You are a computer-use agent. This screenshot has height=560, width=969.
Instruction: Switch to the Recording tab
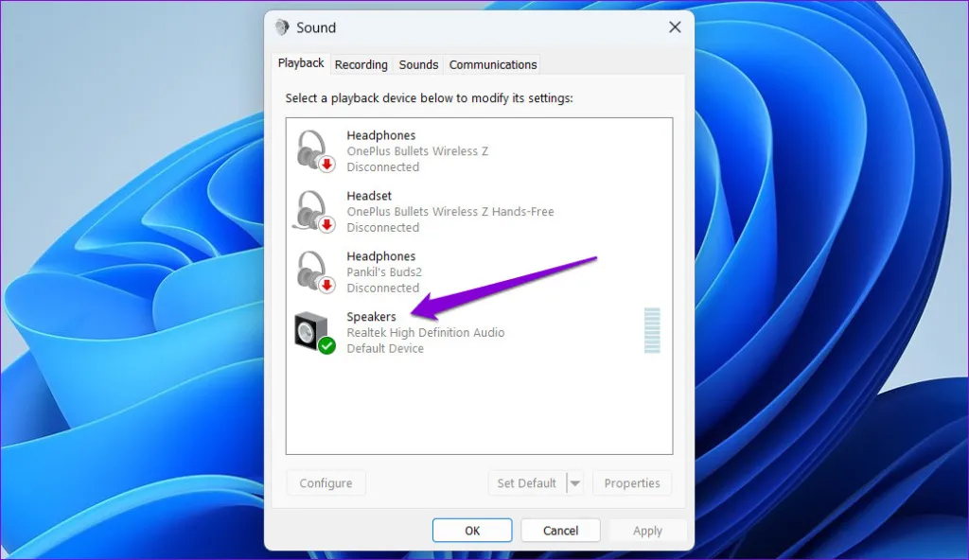coord(361,64)
